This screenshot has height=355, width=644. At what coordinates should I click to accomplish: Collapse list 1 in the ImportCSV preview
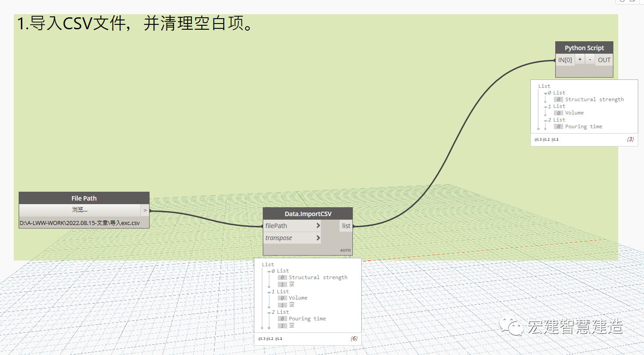[269, 292]
